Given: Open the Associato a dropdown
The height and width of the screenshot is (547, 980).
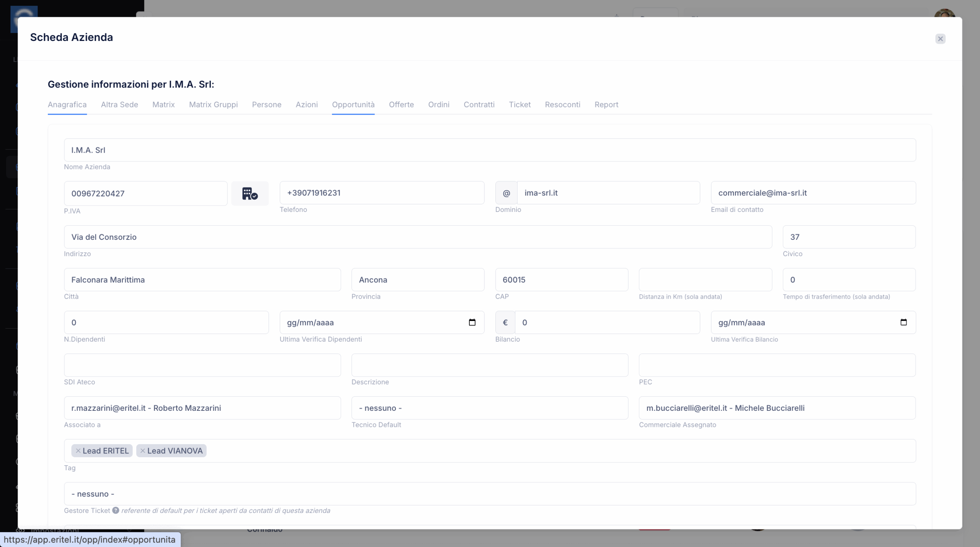Looking at the screenshot, I should [x=202, y=408].
